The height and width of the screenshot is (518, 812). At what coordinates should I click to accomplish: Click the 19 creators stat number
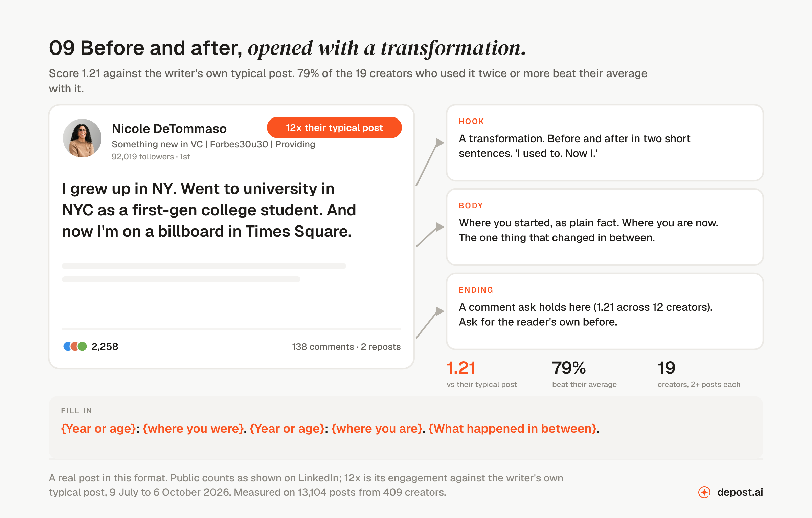[x=666, y=368]
